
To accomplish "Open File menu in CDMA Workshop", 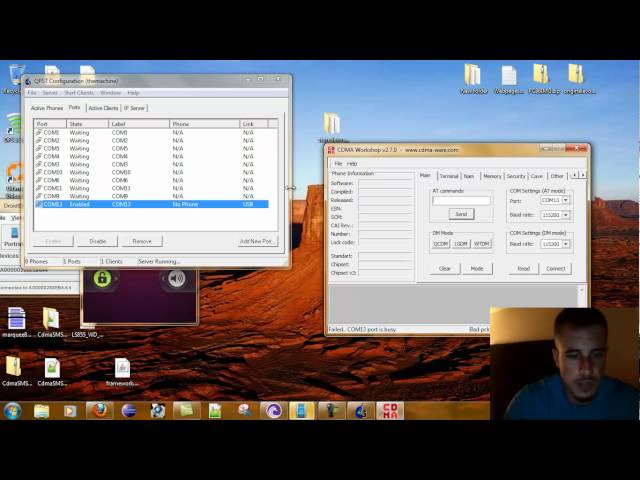I will (x=338, y=164).
